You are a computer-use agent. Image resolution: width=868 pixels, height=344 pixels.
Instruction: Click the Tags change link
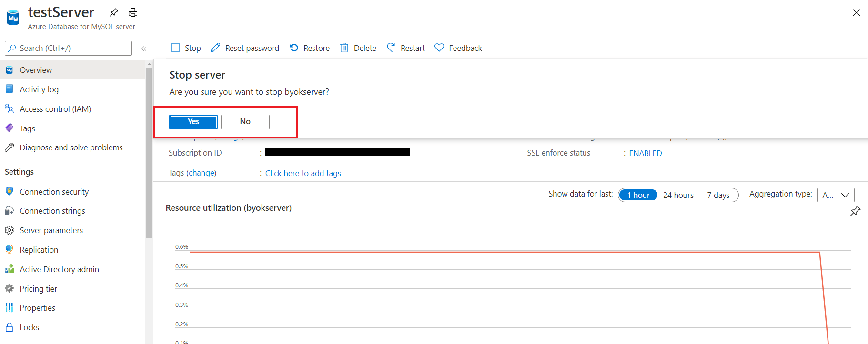click(202, 173)
